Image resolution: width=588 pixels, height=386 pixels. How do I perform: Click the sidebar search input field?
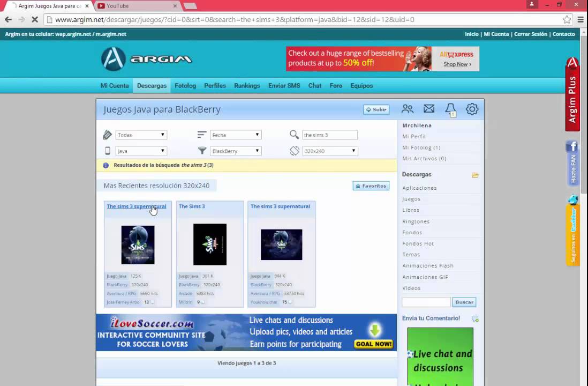pos(426,302)
